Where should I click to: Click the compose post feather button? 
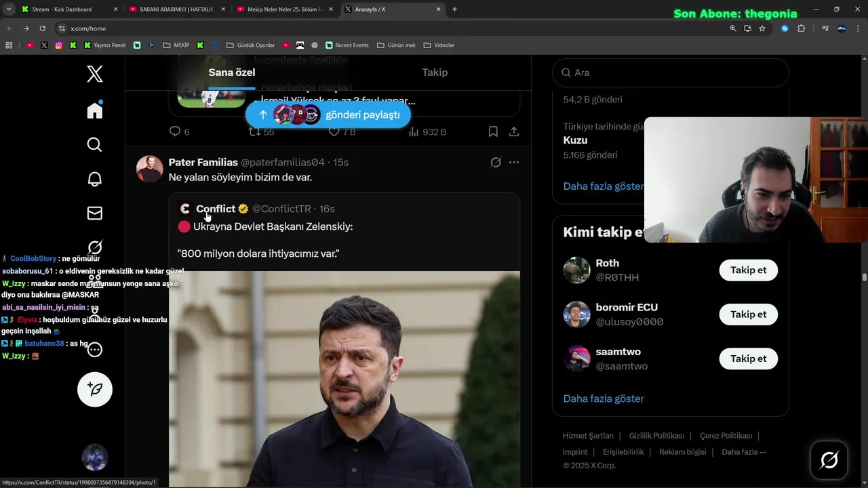[95, 389]
